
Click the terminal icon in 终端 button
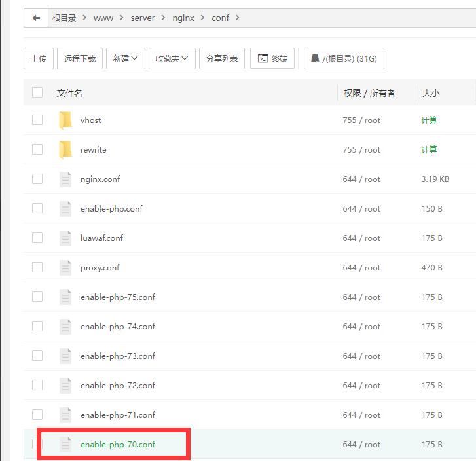point(263,58)
